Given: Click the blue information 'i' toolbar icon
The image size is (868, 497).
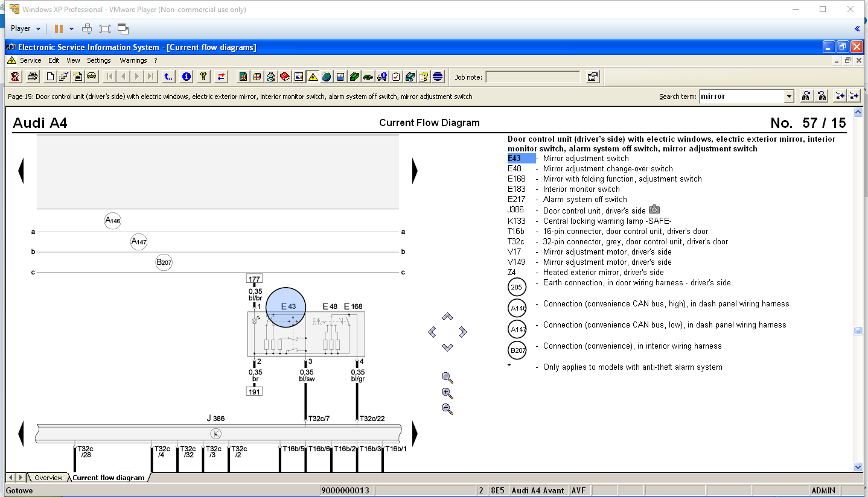Looking at the screenshot, I should (x=187, y=77).
